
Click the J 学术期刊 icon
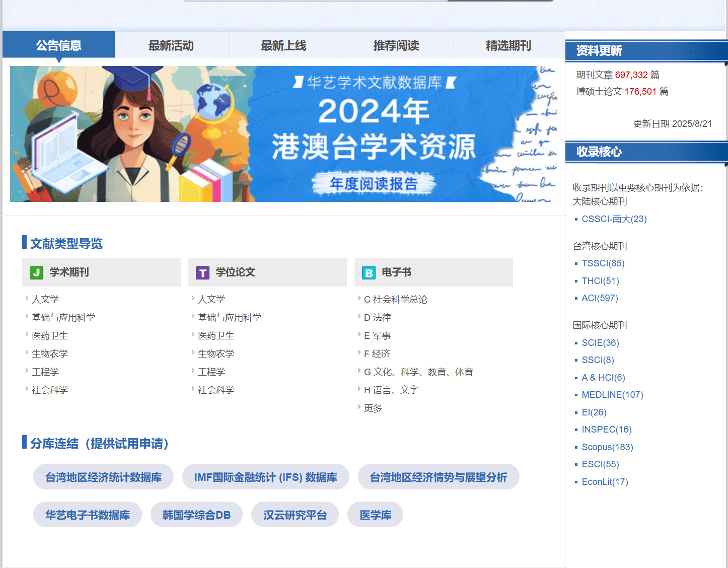click(36, 272)
